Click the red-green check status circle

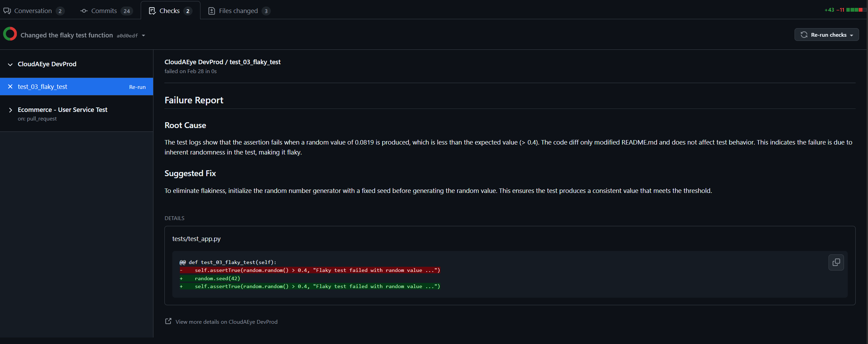coord(10,34)
